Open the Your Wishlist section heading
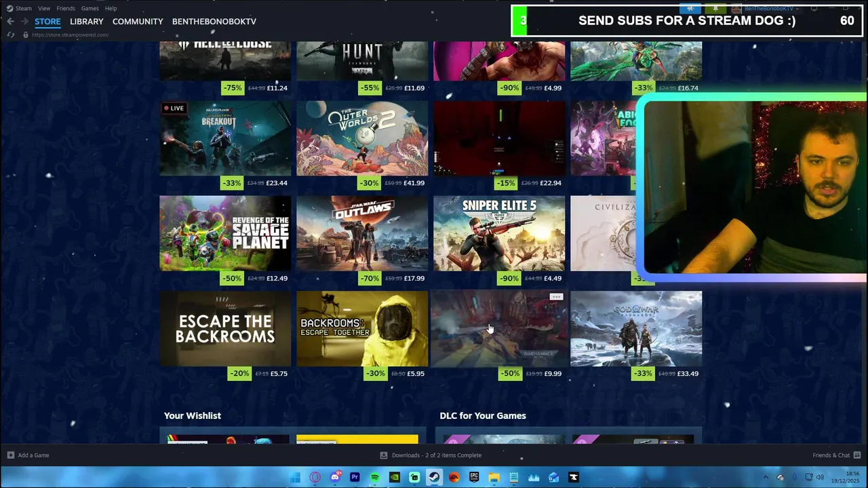 [193, 415]
